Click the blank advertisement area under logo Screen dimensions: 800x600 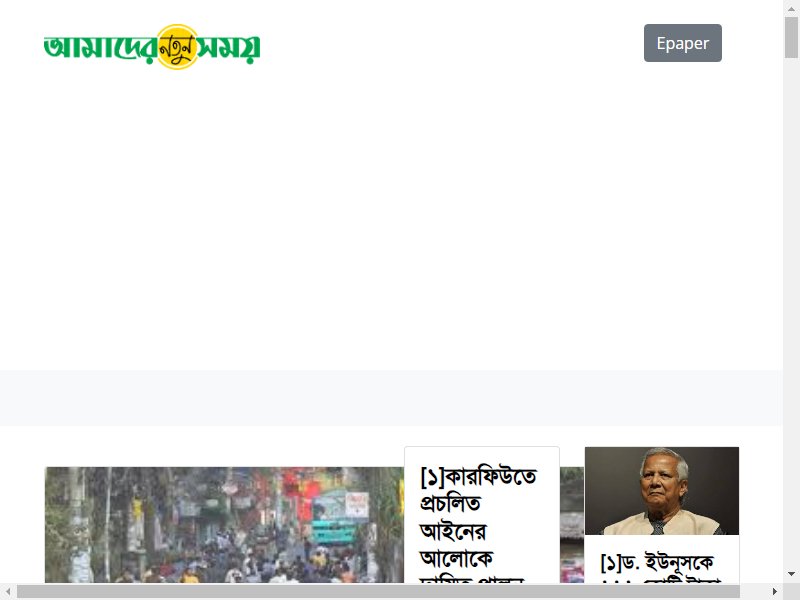coord(391,220)
